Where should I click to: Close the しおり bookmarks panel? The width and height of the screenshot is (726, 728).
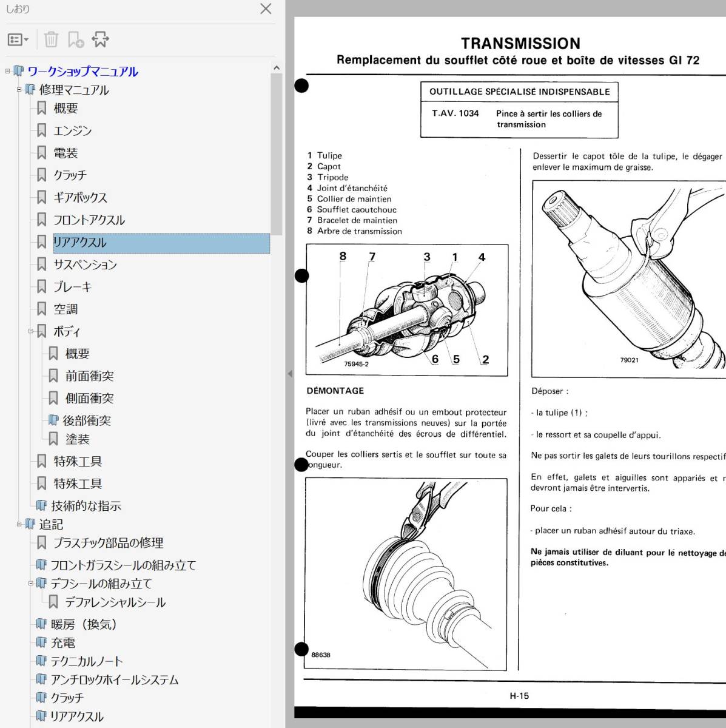tap(266, 8)
